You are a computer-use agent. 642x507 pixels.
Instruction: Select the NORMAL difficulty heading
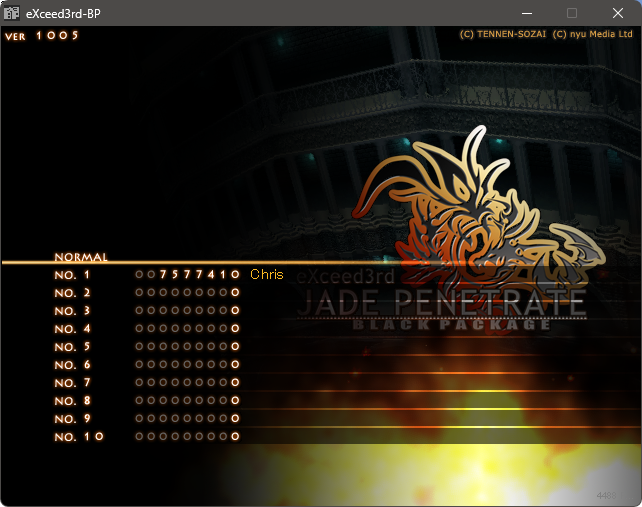click(81, 257)
